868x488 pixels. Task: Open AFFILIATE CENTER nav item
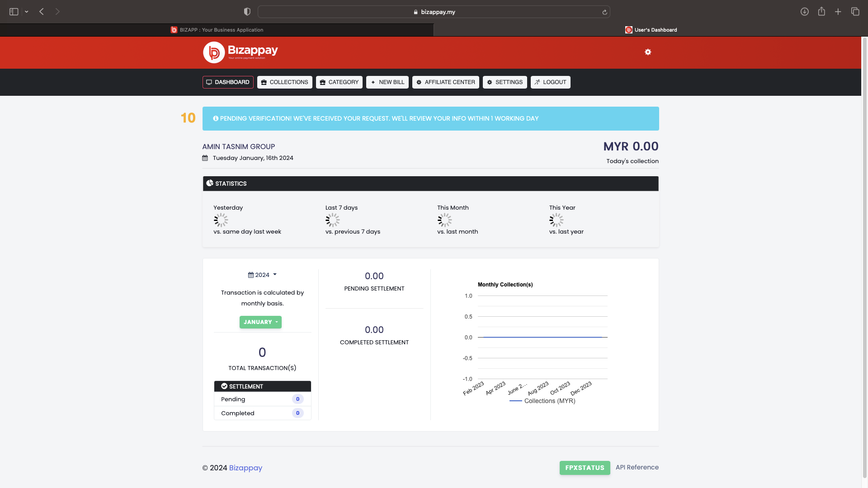pos(446,82)
